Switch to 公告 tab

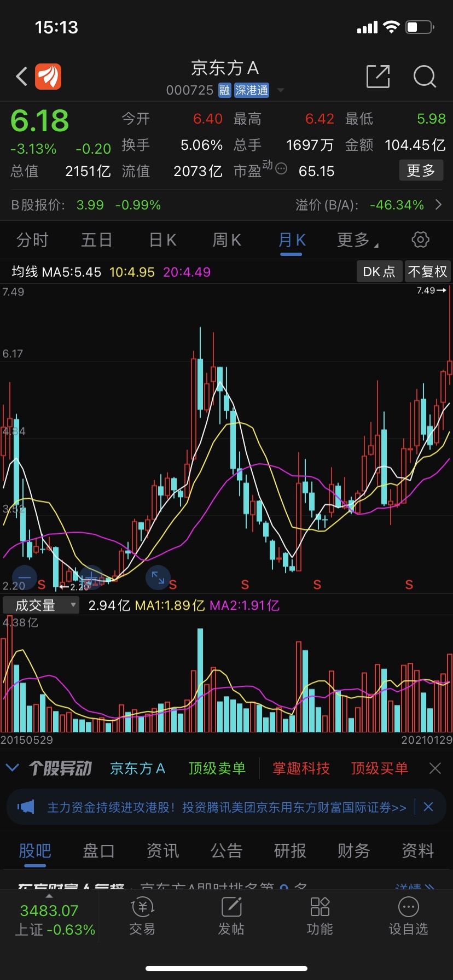click(226, 850)
